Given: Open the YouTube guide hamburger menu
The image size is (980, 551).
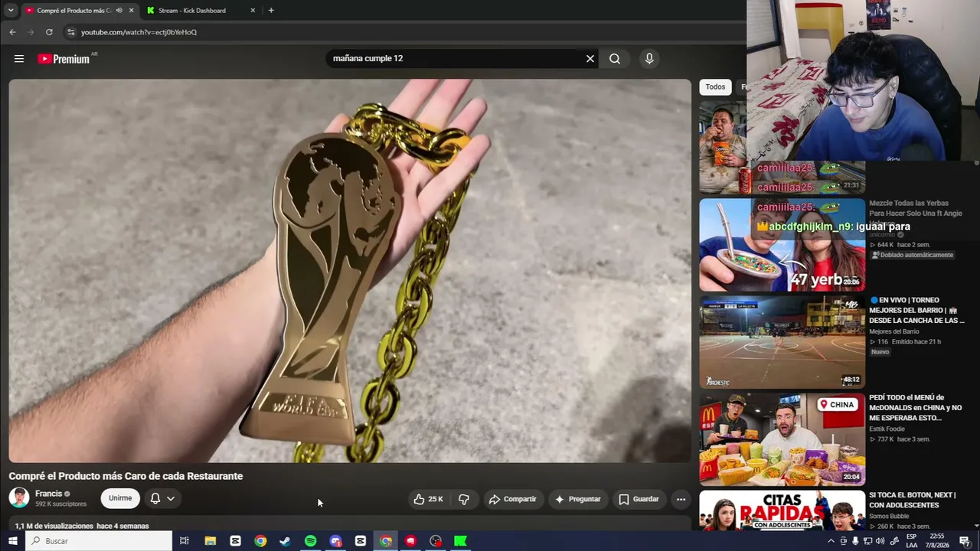Looking at the screenshot, I should pyautogui.click(x=19, y=59).
